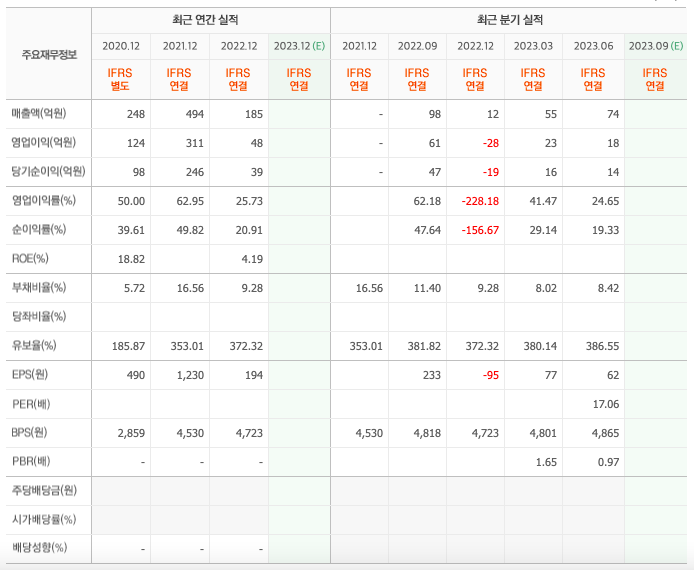Click the red -95 EPS value
This screenshot has height=570, width=694.
tap(490, 375)
